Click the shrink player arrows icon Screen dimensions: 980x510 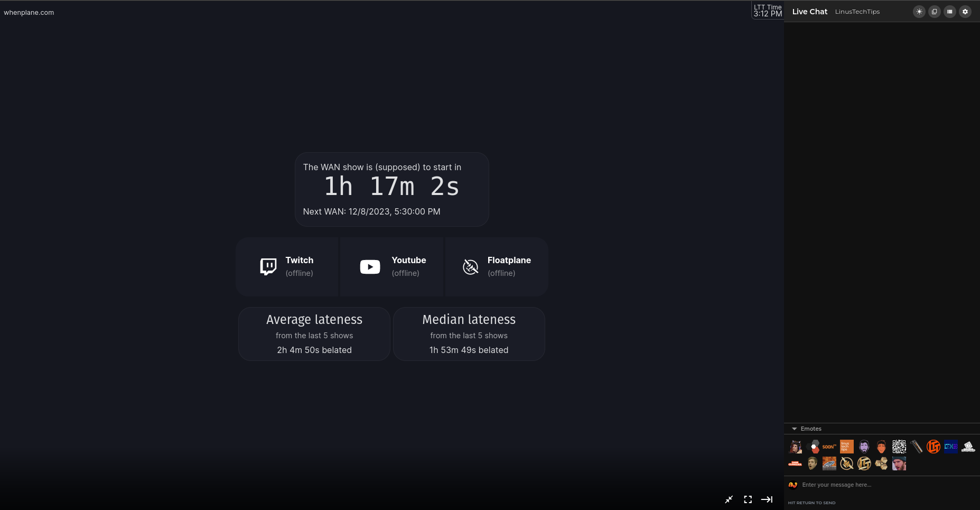click(729, 499)
